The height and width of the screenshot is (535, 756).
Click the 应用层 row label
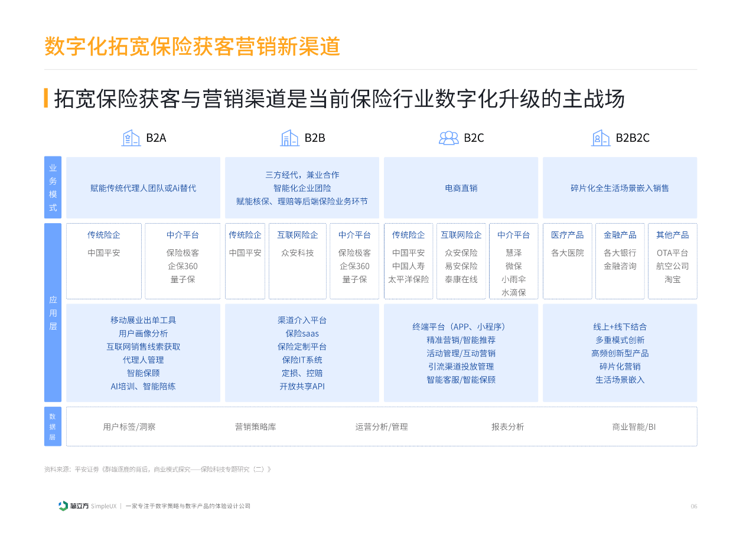click(x=53, y=312)
